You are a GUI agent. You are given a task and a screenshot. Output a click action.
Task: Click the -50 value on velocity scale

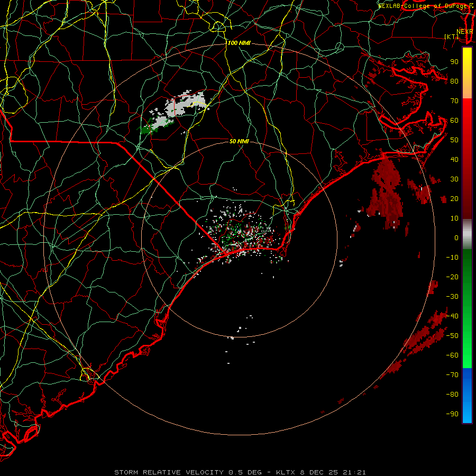tap(452, 336)
